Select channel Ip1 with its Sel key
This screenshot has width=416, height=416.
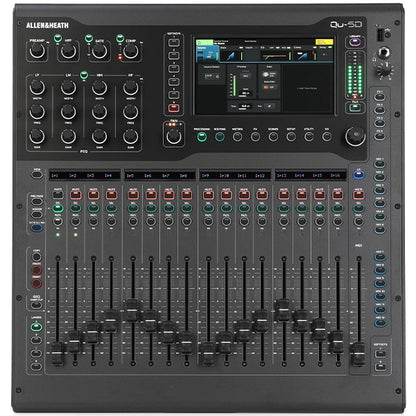[x=58, y=209]
